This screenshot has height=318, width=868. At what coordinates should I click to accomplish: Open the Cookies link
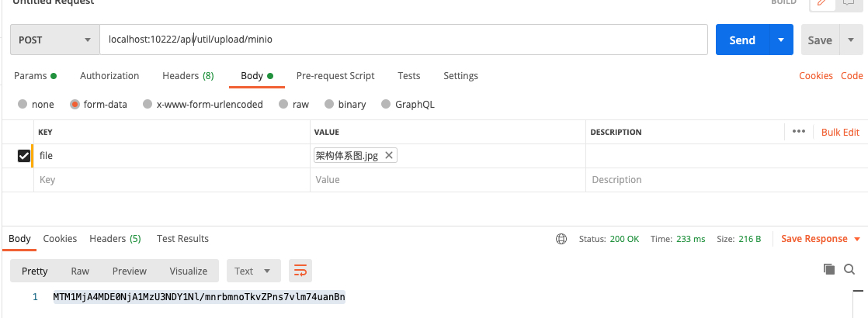(816, 76)
